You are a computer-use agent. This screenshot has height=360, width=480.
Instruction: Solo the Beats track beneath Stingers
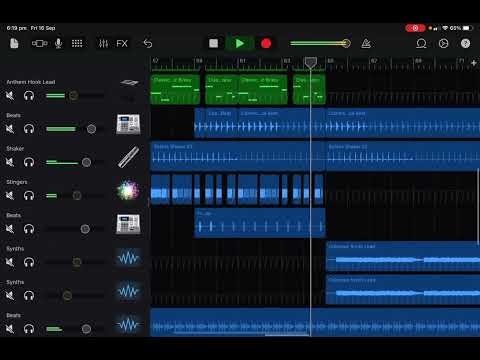(29, 229)
